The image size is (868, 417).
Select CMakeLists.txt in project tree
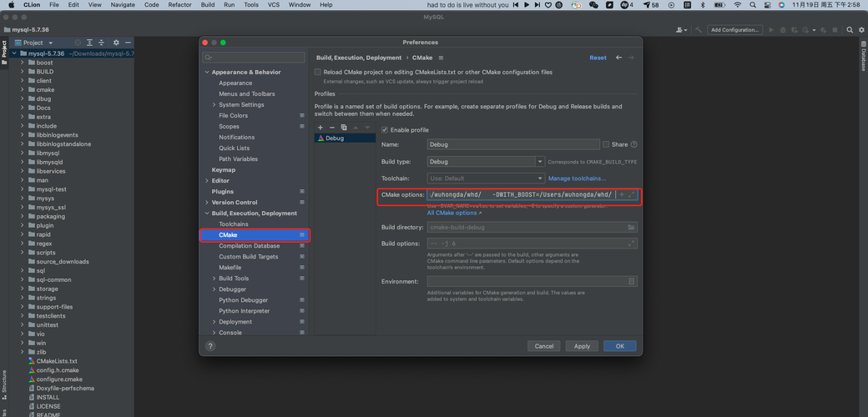[x=57, y=361]
